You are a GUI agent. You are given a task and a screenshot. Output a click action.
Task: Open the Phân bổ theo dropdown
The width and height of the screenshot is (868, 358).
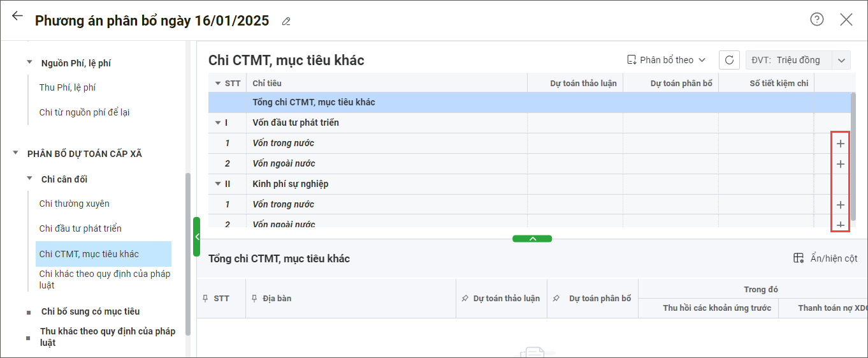(x=667, y=60)
